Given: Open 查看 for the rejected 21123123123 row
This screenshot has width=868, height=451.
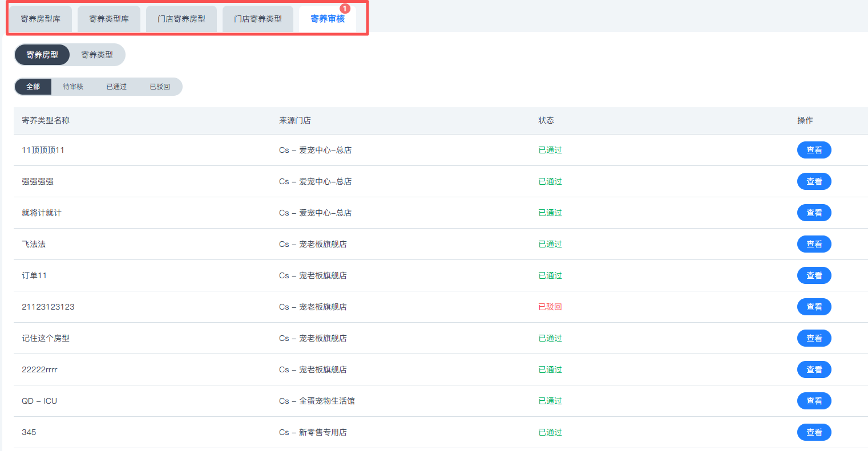Looking at the screenshot, I should click(814, 307).
